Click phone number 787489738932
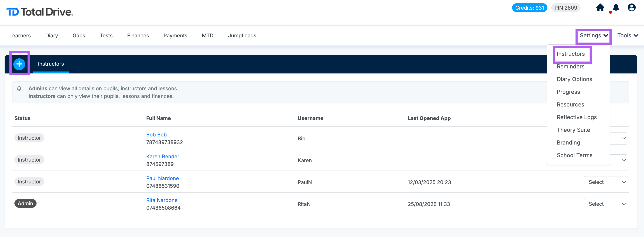The height and width of the screenshot is (237, 644). (x=164, y=142)
